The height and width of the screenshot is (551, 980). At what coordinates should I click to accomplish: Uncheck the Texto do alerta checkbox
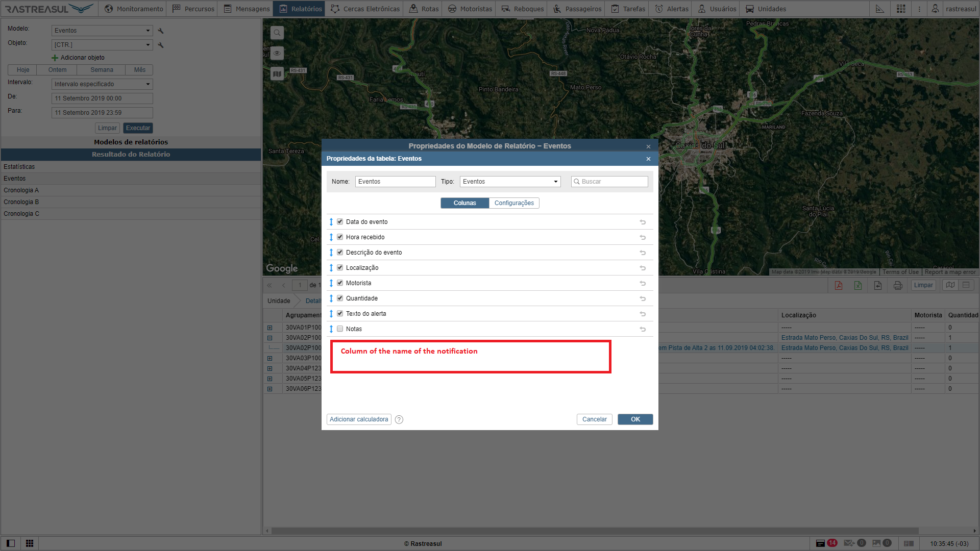[340, 314]
